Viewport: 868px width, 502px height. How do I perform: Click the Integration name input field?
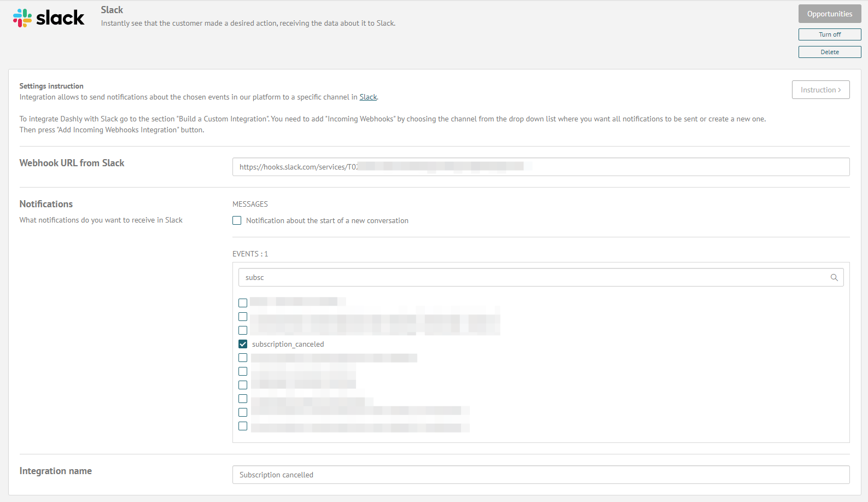[541, 475]
